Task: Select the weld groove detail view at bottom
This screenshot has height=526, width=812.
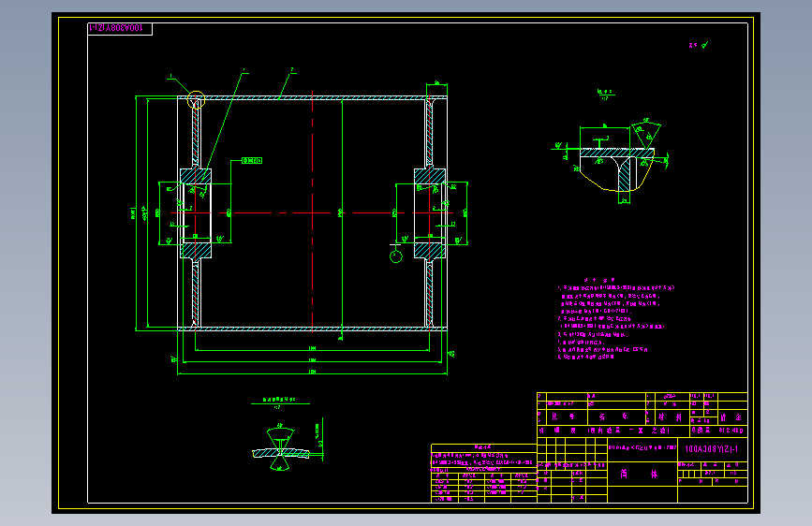Action: [x=281, y=448]
